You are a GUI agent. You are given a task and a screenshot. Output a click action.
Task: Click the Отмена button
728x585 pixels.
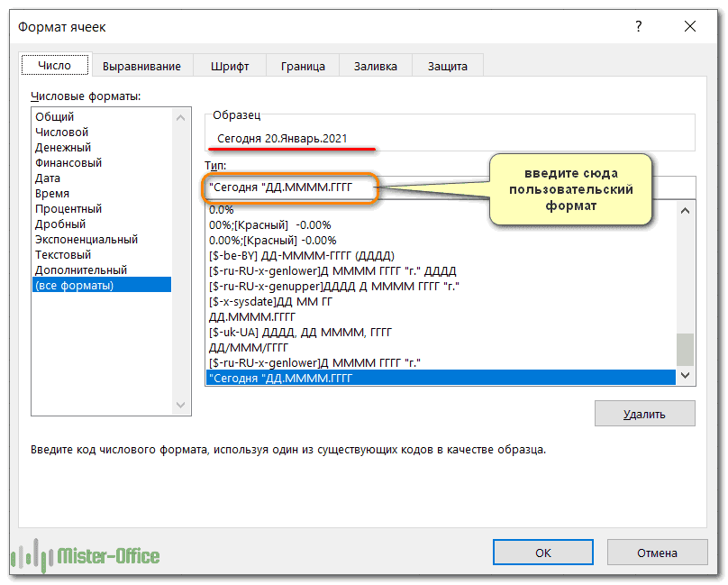(x=657, y=553)
